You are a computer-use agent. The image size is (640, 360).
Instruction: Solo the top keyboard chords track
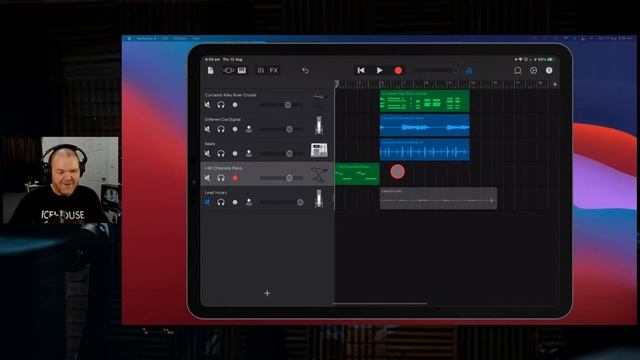(221, 105)
